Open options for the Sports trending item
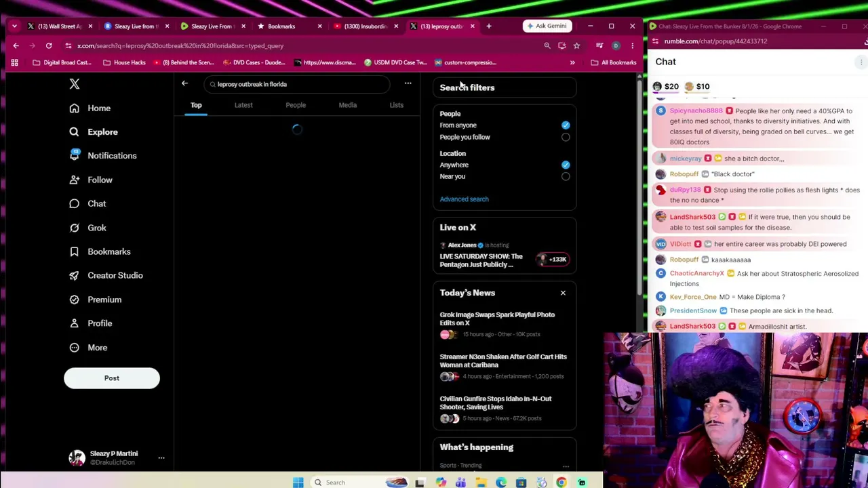Image resolution: width=868 pixels, height=488 pixels. (x=566, y=466)
